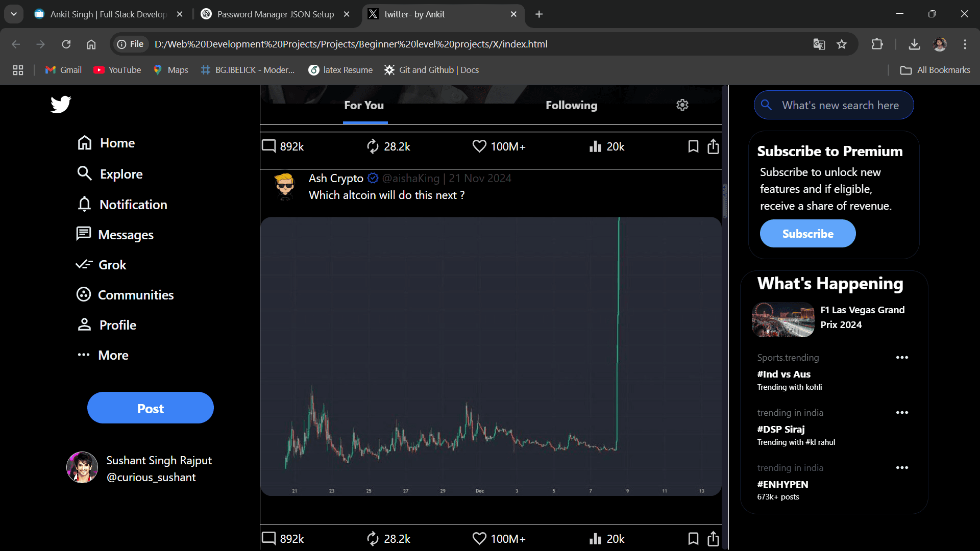This screenshot has width=980, height=551.
Task: Open Sushant Singh Rajput account avatar
Action: tap(82, 467)
